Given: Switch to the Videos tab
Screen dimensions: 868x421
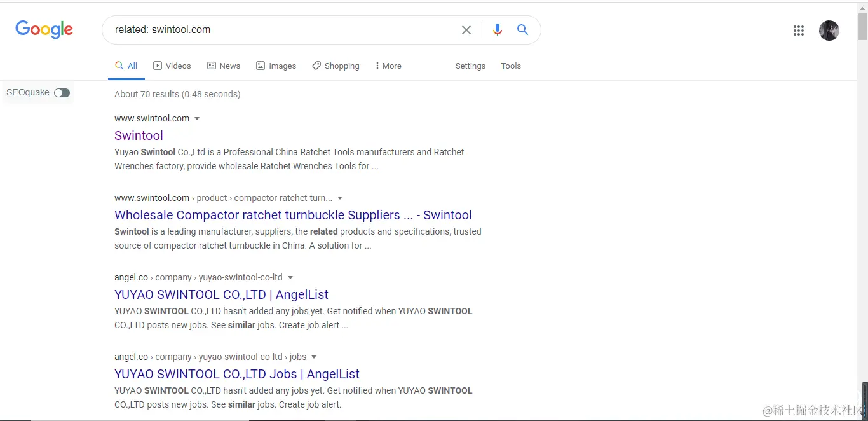Looking at the screenshot, I should pos(172,66).
